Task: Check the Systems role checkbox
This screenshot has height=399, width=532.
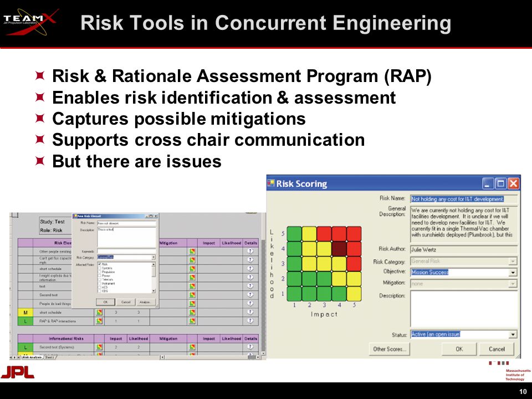Action: 99,268
